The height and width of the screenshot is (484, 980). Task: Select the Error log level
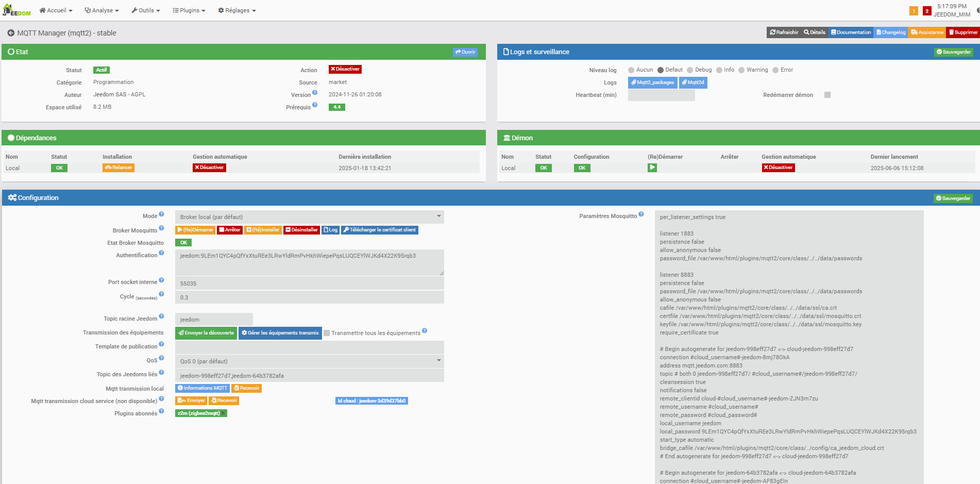tap(775, 70)
